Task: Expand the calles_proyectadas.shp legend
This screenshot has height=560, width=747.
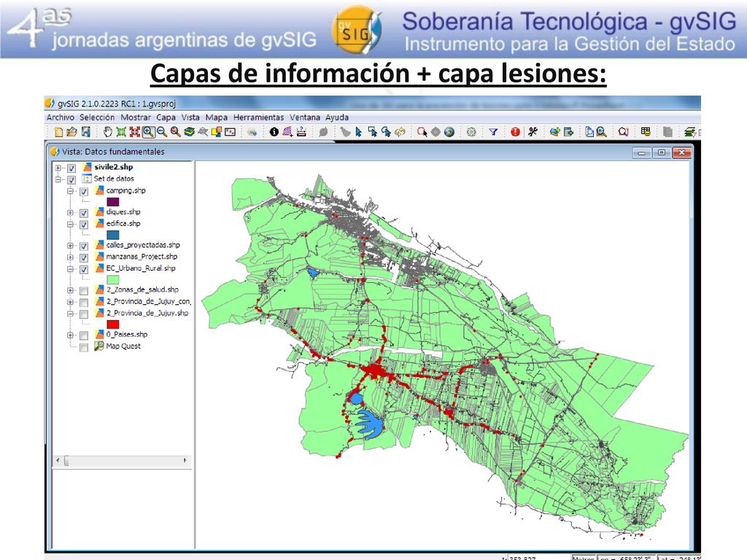Action: [71, 246]
